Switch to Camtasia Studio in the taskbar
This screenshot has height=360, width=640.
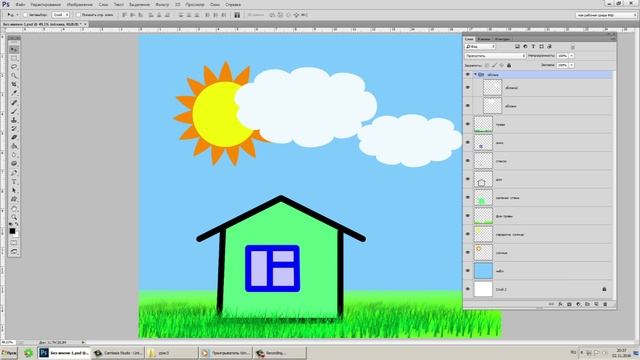pos(117,353)
